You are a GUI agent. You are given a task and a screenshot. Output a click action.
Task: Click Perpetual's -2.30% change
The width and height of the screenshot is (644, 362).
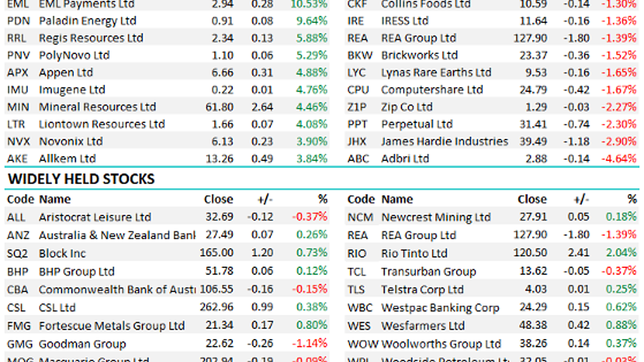pyautogui.click(x=620, y=124)
